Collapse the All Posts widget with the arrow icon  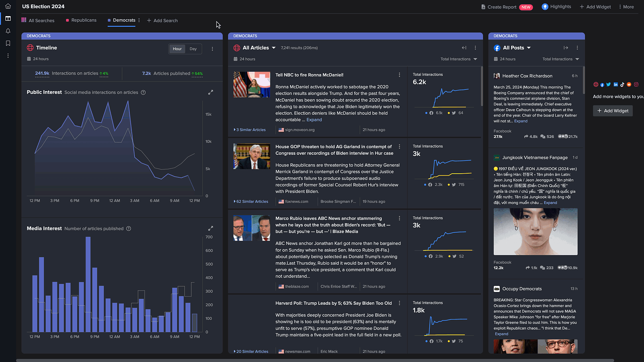(566, 48)
